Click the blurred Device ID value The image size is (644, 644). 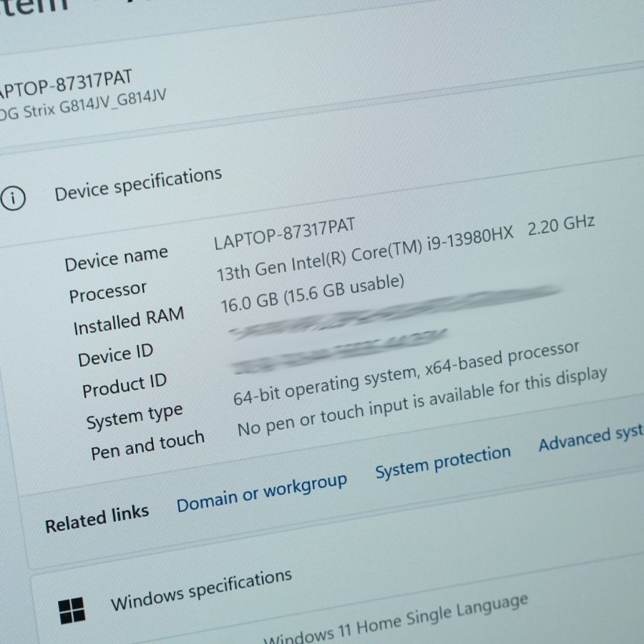[x=394, y=312]
